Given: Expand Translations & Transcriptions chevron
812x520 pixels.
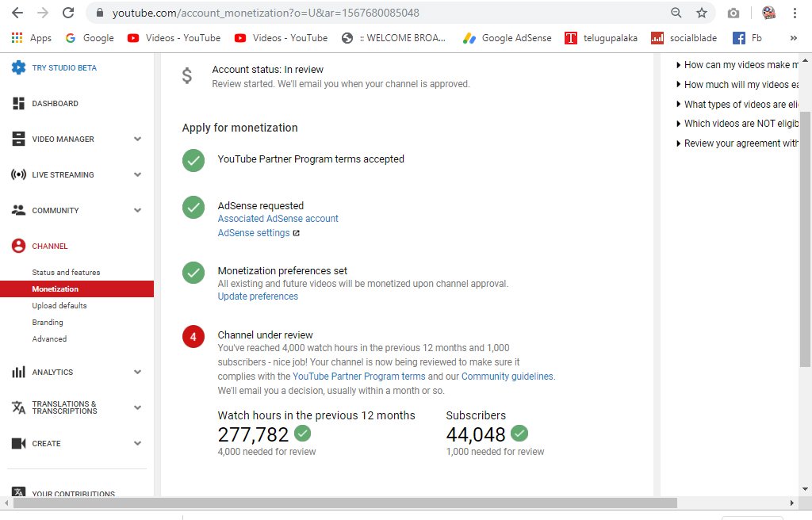Looking at the screenshot, I should [x=138, y=407].
